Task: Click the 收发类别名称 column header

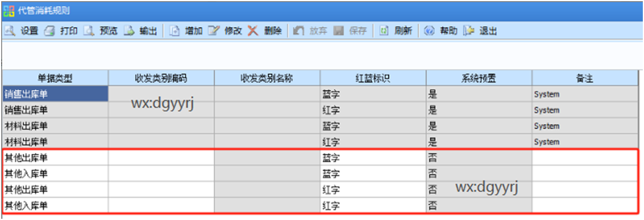Action: click(267, 78)
